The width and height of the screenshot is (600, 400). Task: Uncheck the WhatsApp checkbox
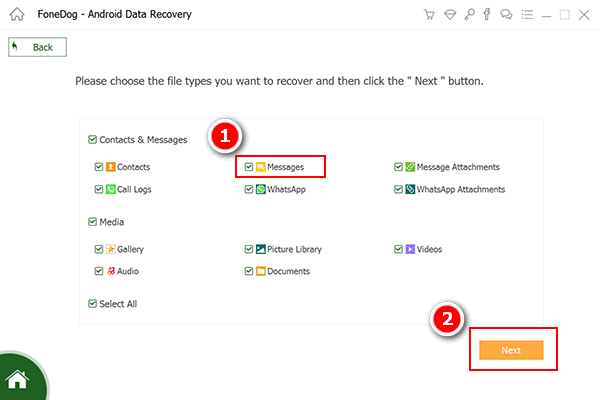click(249, 189)
